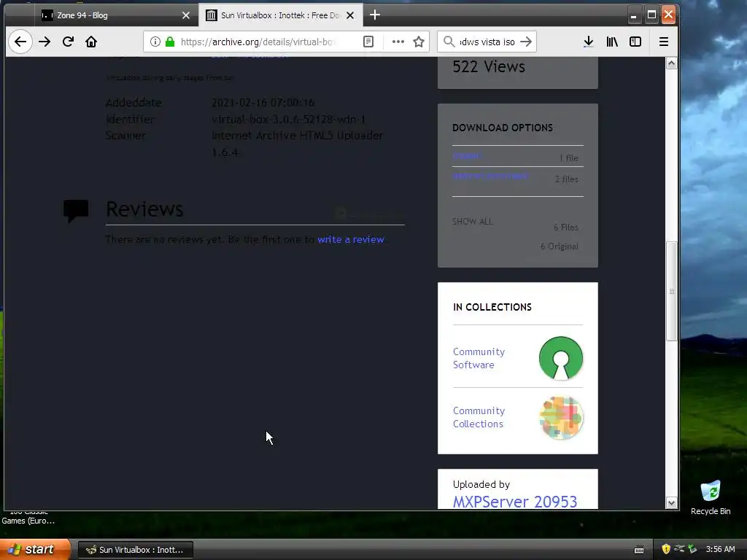Viewport: 747px width, 560px height.
Task: Click the page scrollbar up arrow
Action: click(x=671, y=63)
